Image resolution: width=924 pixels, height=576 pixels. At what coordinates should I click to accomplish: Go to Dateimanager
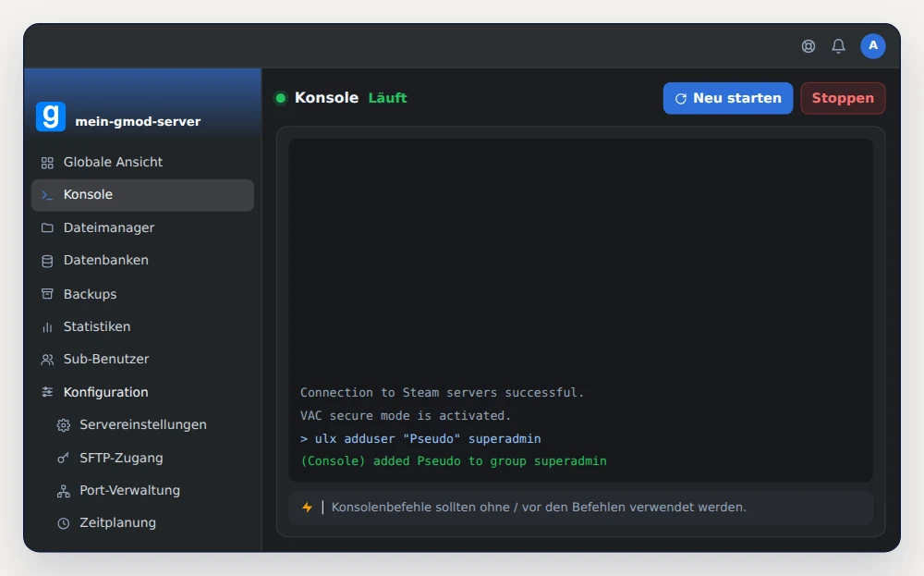pos(142,227)
